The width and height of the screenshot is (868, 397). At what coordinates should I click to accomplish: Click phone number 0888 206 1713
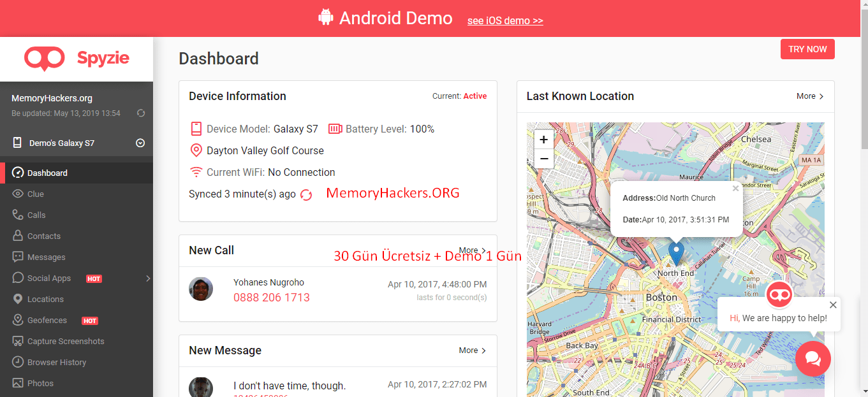272,298
